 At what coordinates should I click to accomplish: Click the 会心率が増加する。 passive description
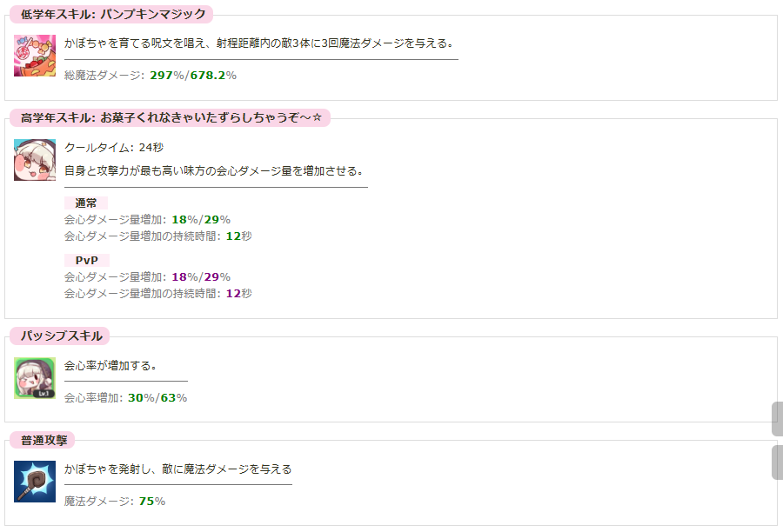[x=110, y=365]
